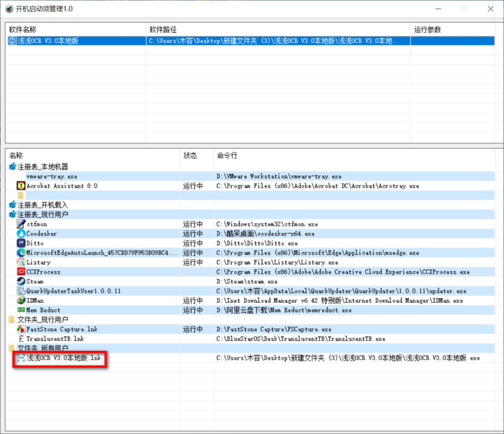Select the 注册表_开机载入 group

tap(43, 205)
